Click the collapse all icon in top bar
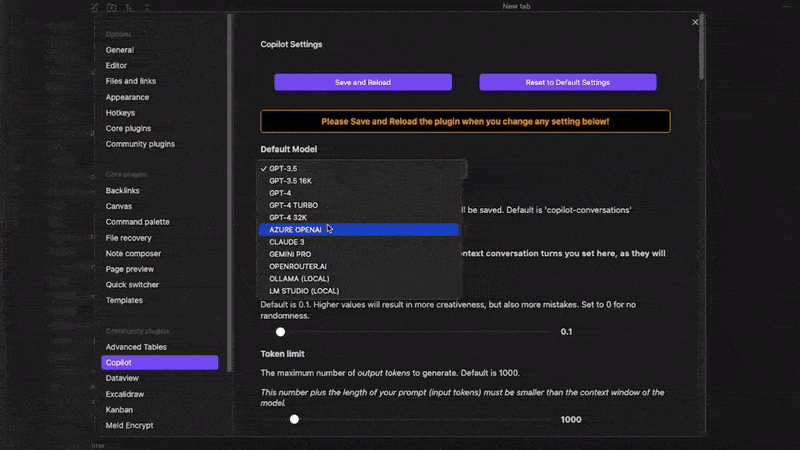 (147, 7)
